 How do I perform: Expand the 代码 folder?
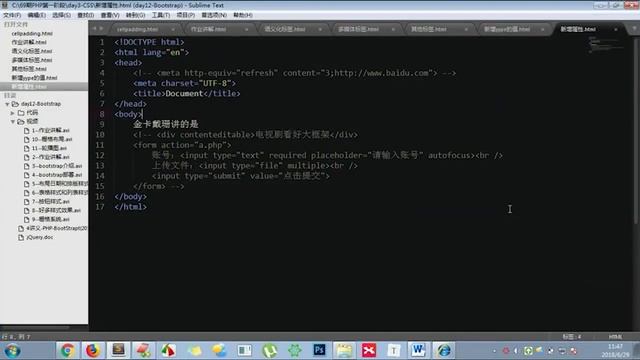13,113
